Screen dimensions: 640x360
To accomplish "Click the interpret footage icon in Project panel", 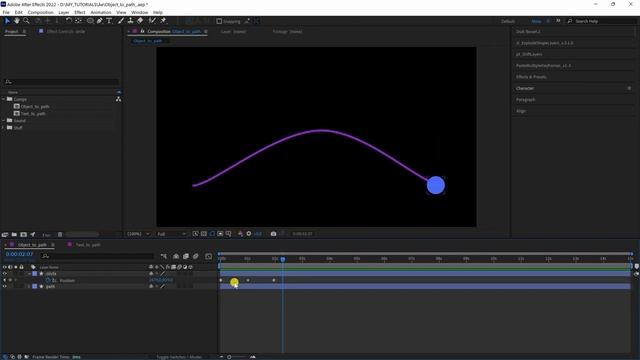I will coord(5,234).
